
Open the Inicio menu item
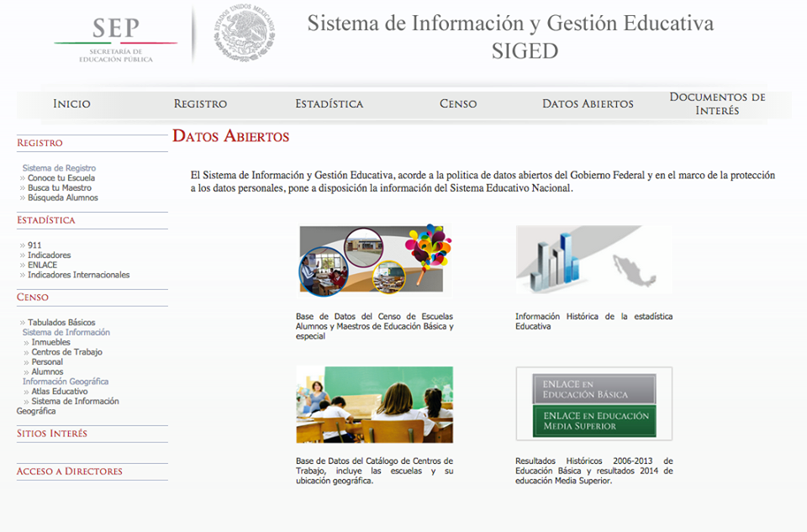tap(71, 104)
